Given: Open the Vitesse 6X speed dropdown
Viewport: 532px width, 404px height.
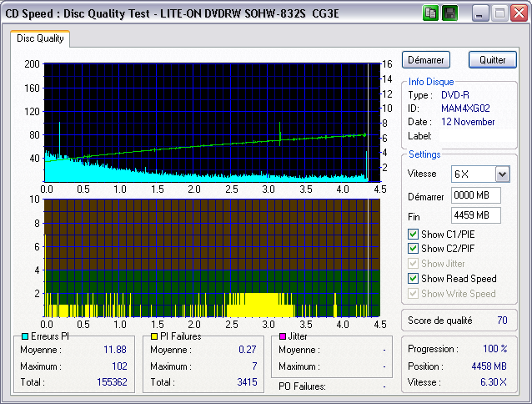Looking at the screenshot, I should pyautogui.click(x=503, y=174).
